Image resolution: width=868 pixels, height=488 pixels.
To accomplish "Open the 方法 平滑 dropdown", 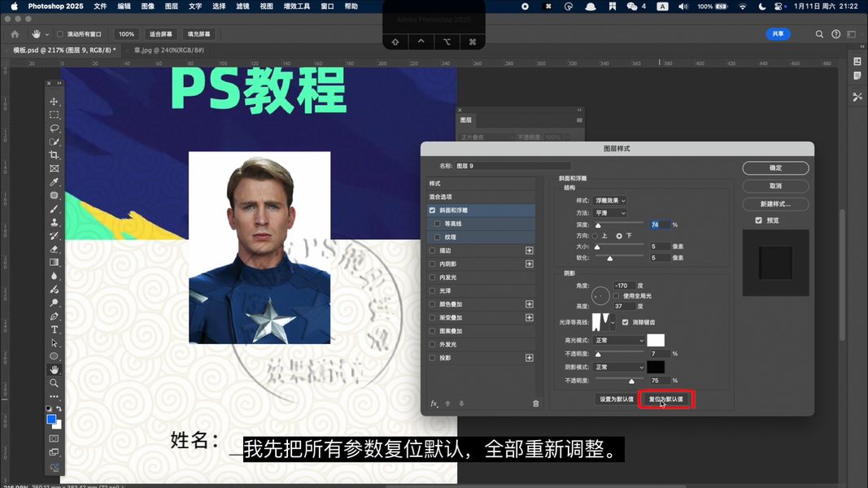I will tap(610, 213).
